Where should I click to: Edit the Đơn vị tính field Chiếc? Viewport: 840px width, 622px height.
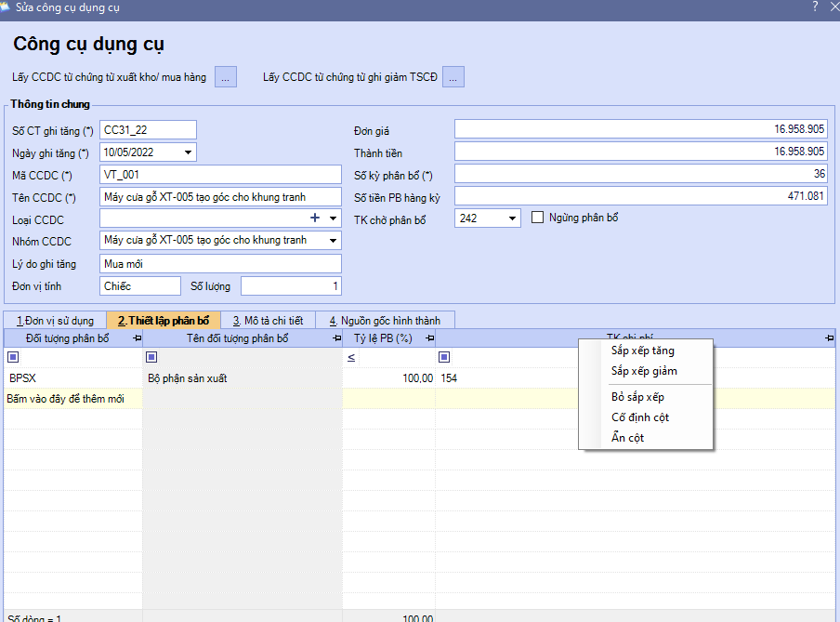click(139, 285)
